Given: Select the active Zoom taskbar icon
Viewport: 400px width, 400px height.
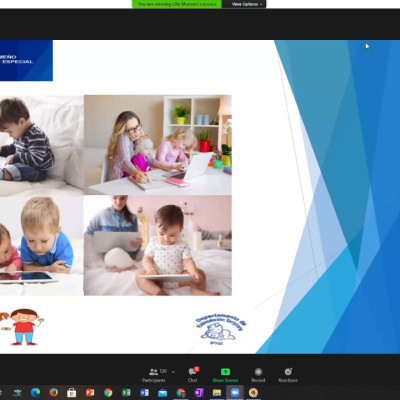Looking at the screenshot, I should click(235, 393).
